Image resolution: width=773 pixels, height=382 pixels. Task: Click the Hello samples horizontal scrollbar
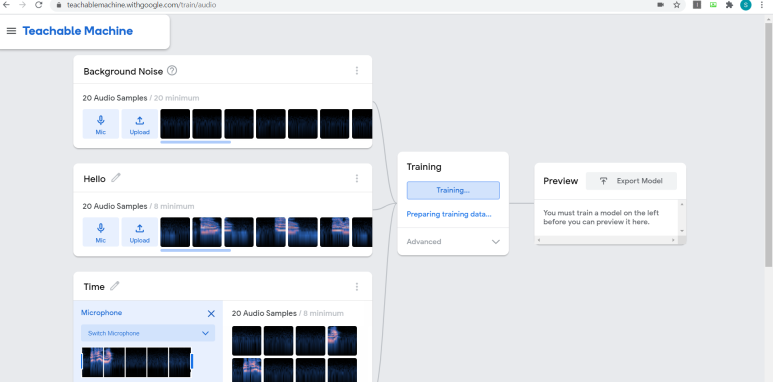195,250
